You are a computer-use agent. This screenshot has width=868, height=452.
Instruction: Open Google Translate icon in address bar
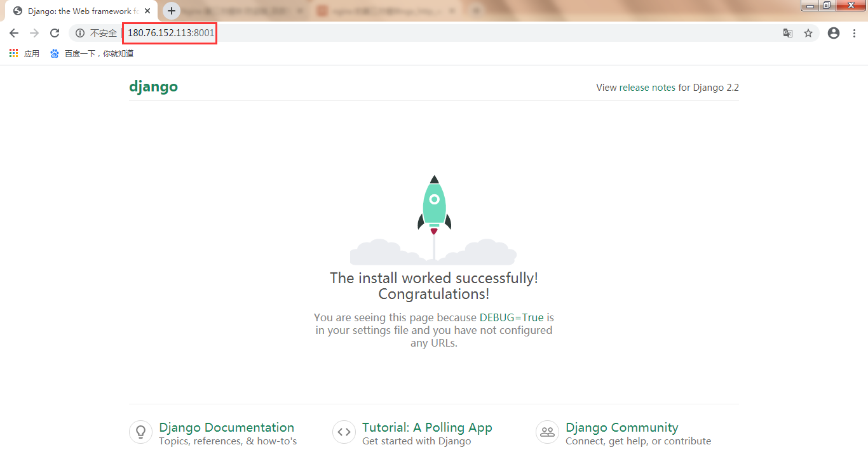788,33
